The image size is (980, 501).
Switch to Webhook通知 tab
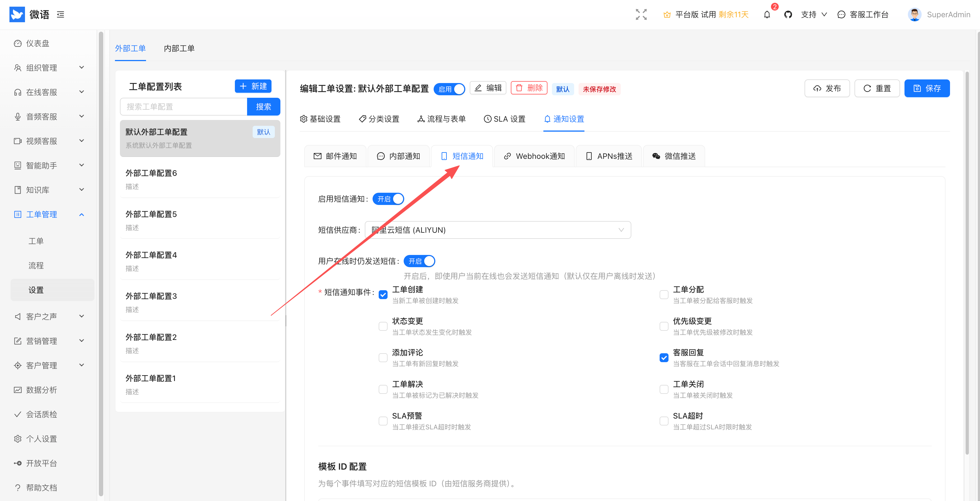534,156
